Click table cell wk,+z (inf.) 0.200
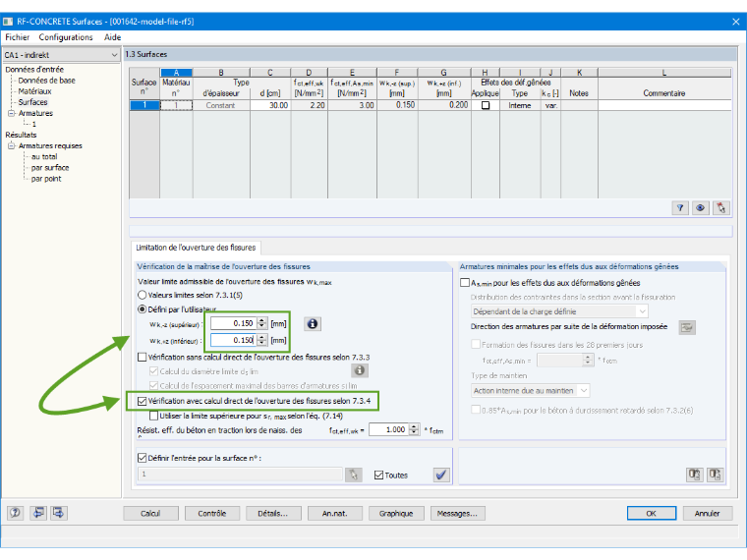 [445, 105]
